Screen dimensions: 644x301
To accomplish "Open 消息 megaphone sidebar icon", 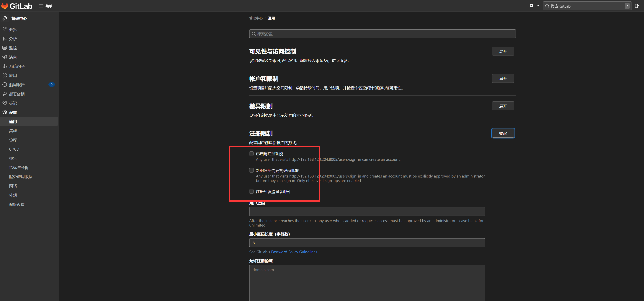I will tap(4, 57).
